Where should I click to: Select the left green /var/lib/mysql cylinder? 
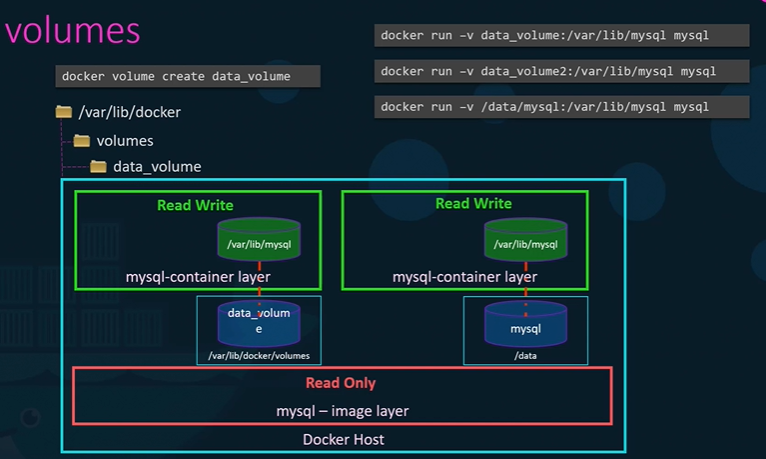259,239
